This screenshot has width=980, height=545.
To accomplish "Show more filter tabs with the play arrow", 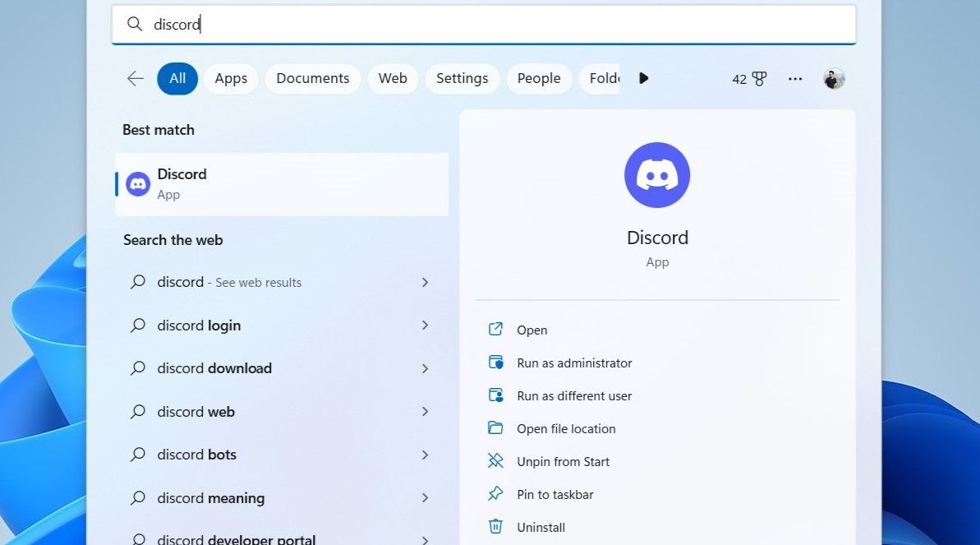I will tap(644, 78).
